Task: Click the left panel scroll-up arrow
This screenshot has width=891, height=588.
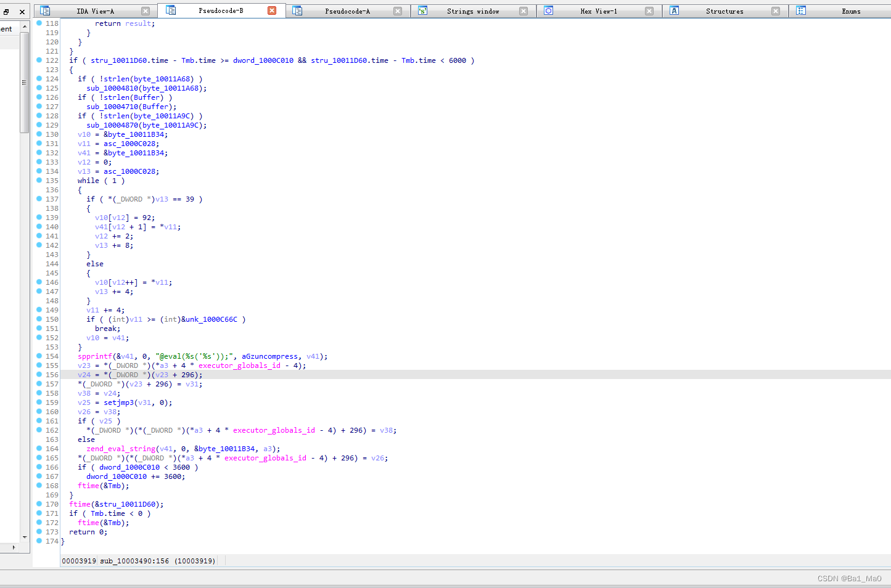Action: (x=25, y=27)
